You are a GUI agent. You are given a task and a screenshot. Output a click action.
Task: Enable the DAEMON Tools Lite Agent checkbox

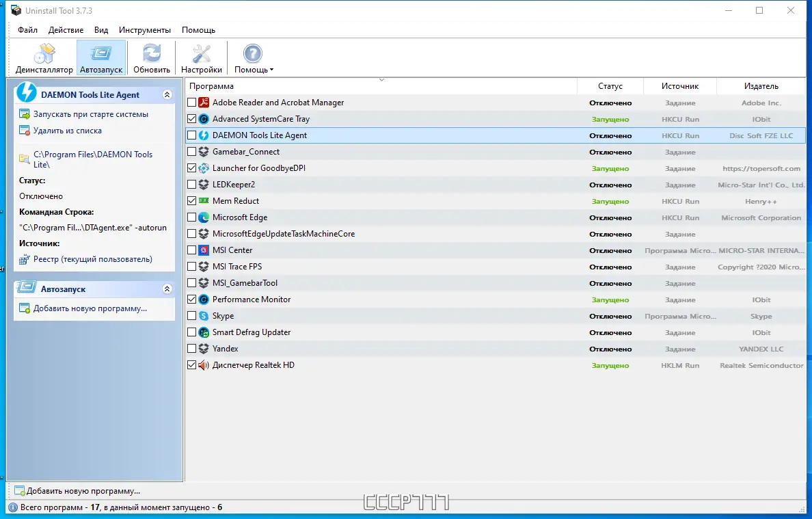(x=191, y=135)
